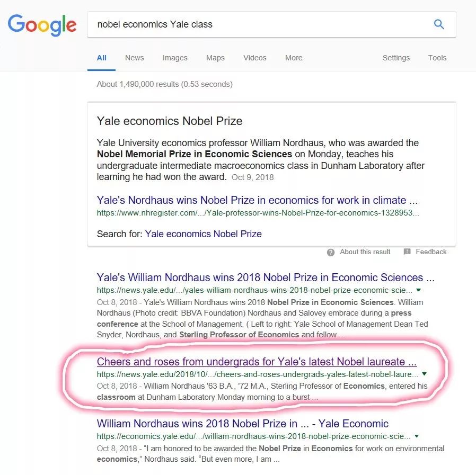Open the More menu
Image resolution: width=476 pixels, height=475 pixels.
[x=294, y=58]
